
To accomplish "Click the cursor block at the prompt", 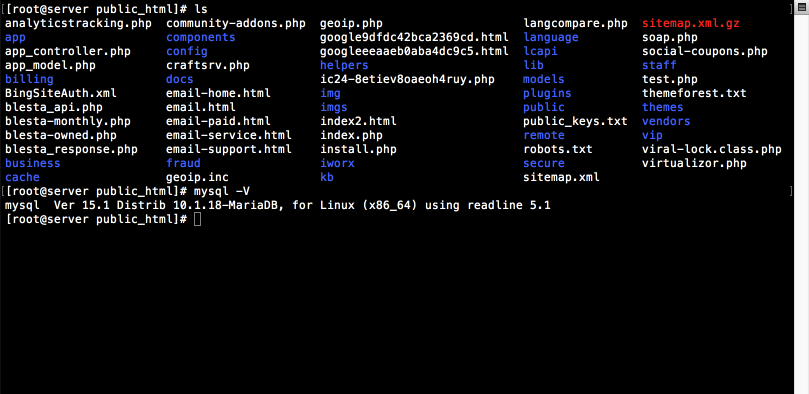I will (x=198, y=219).
